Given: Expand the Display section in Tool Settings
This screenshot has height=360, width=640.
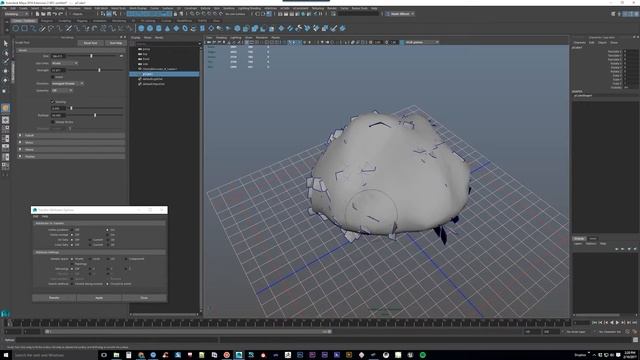Looking at the screenshot, I should coord(72,156).
